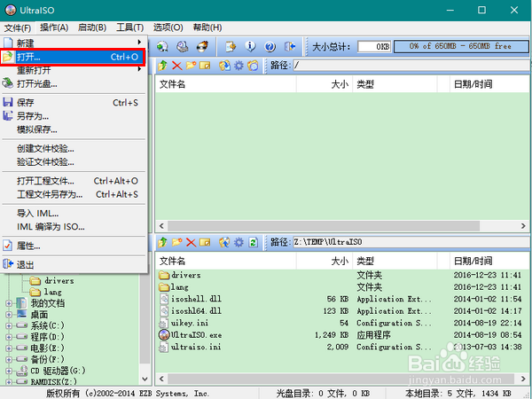This screenshot has height=399, width=532.
Task: Open the 重新打开 submenu
Action: (x=74, y=70)
